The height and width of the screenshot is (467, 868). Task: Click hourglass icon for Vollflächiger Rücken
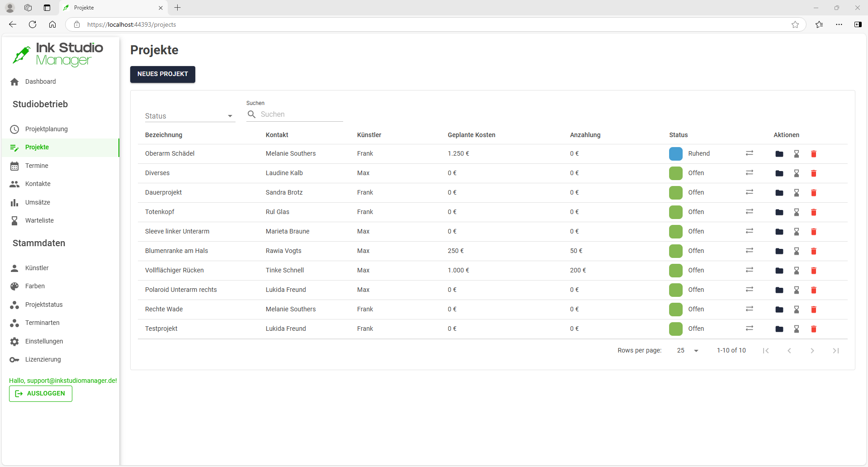pos(796,271)
